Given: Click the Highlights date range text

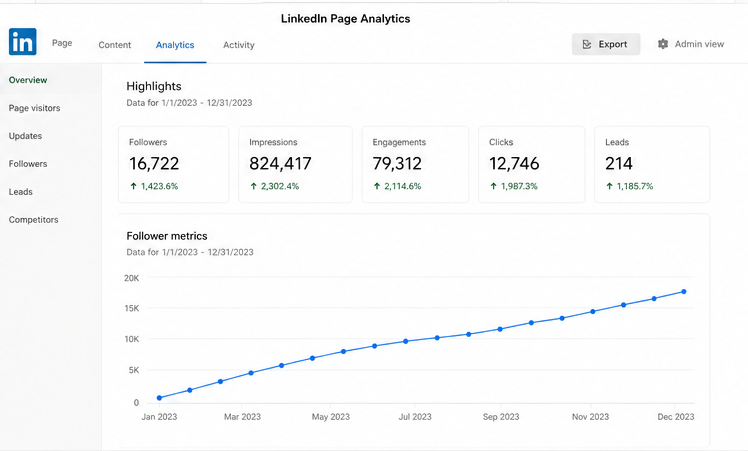Looking at the screenshot, I should [189, 103].
